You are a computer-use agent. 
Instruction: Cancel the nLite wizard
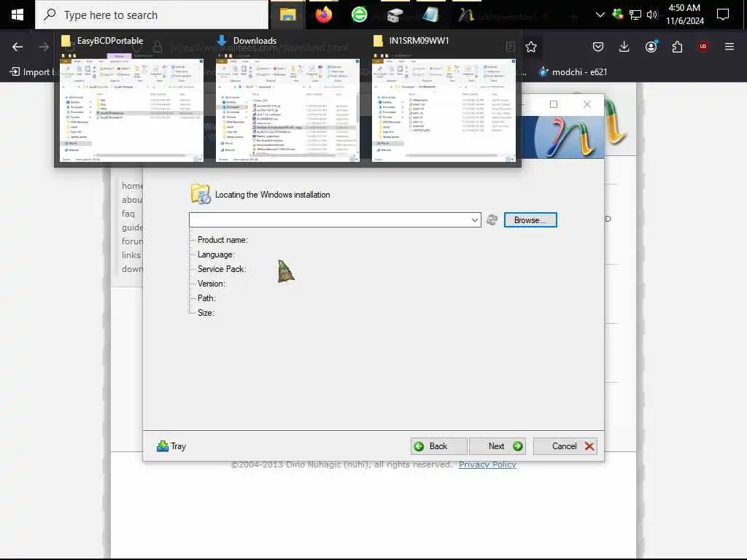tap(565, 446)
